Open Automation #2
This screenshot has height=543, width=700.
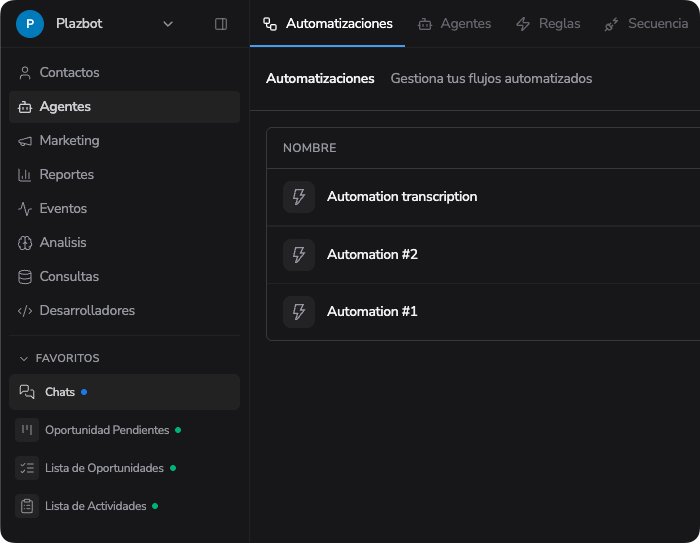(x=483, y=255)
